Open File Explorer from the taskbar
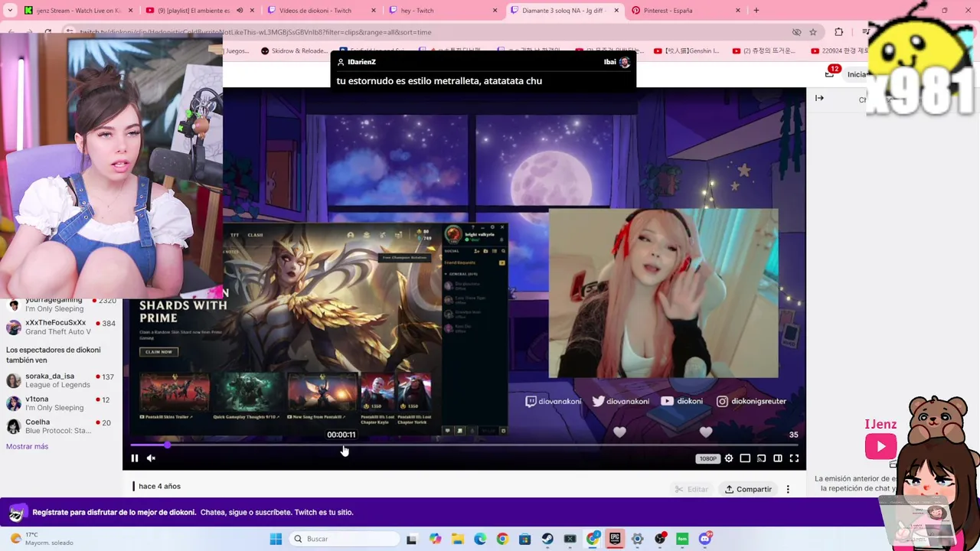Viewport: 980px width, 551px height. [x=457, y=539]
